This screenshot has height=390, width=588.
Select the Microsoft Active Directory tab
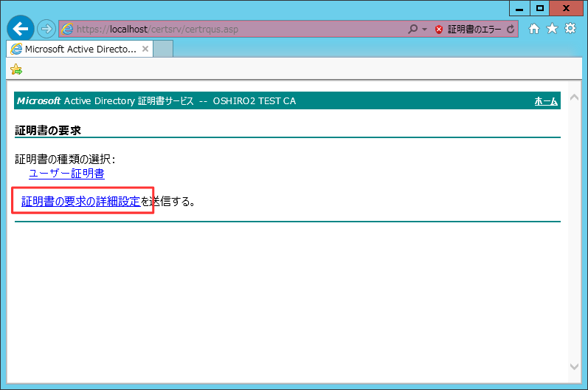click(x=80, y=49)
